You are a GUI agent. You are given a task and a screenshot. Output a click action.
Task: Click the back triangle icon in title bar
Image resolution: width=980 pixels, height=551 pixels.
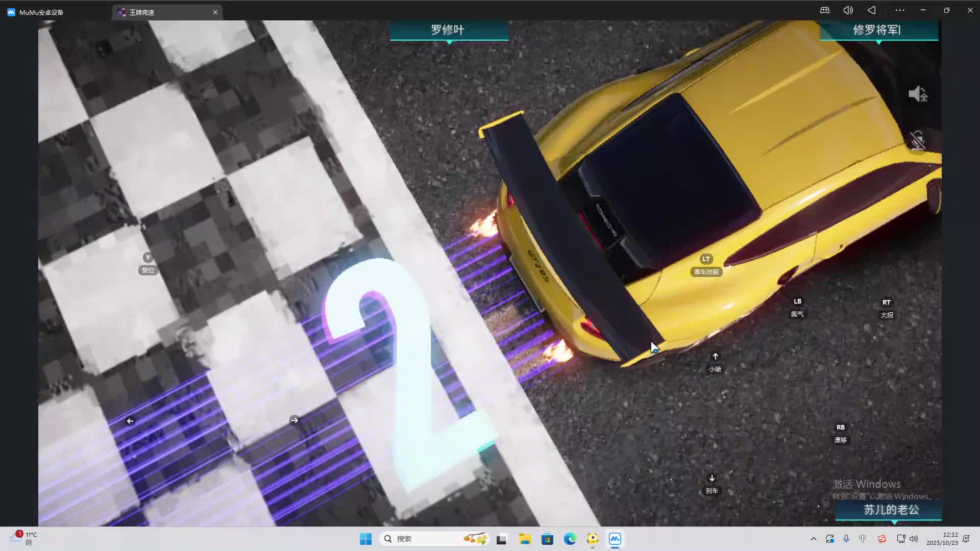[872, 10]
